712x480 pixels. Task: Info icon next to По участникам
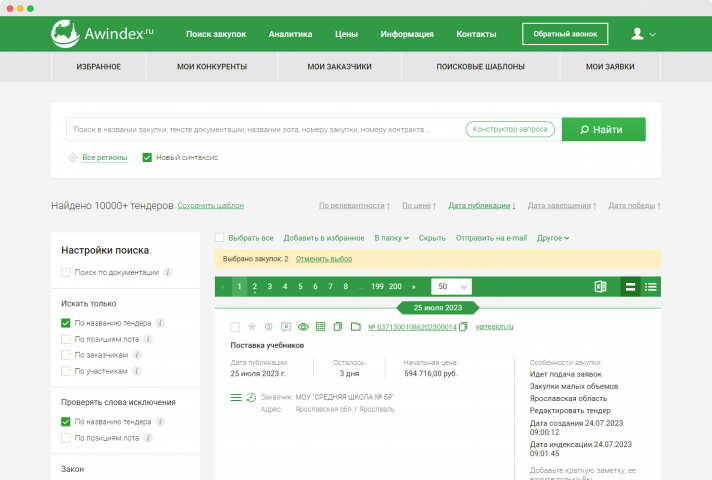coord(136,371)
